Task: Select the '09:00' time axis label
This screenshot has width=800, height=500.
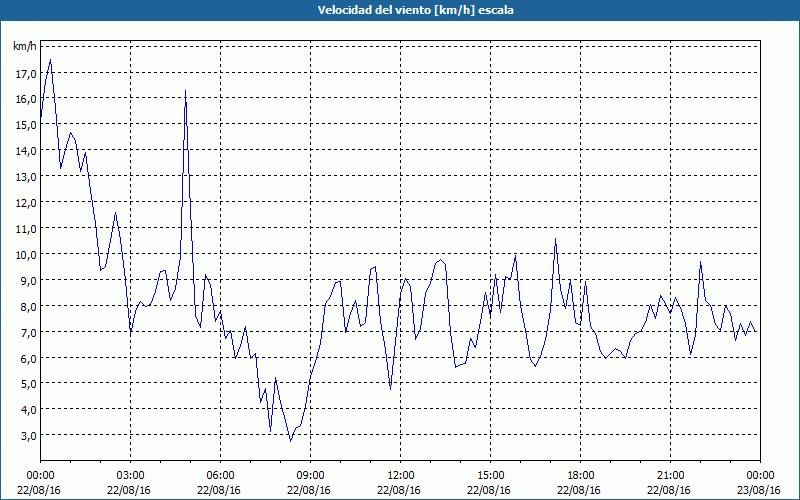Action: (310, 476)
